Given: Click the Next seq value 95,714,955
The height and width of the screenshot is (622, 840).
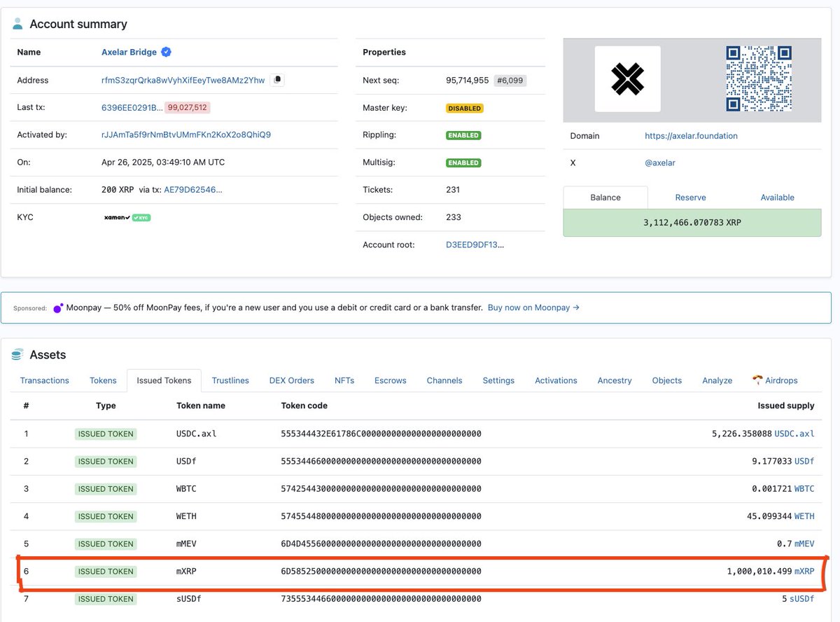Looking at the screenshot, I should 467,81.
